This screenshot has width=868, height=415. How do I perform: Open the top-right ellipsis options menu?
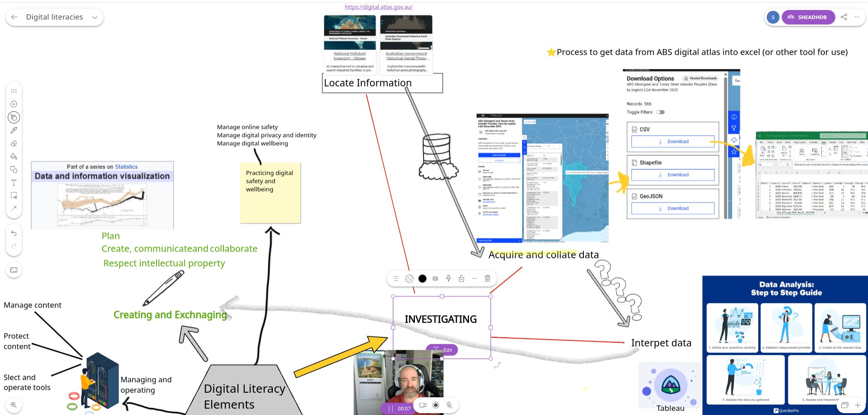point(857,17)
